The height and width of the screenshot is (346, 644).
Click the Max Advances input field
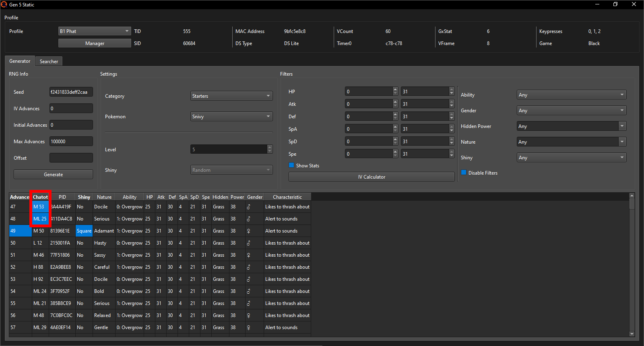[71, 142]
